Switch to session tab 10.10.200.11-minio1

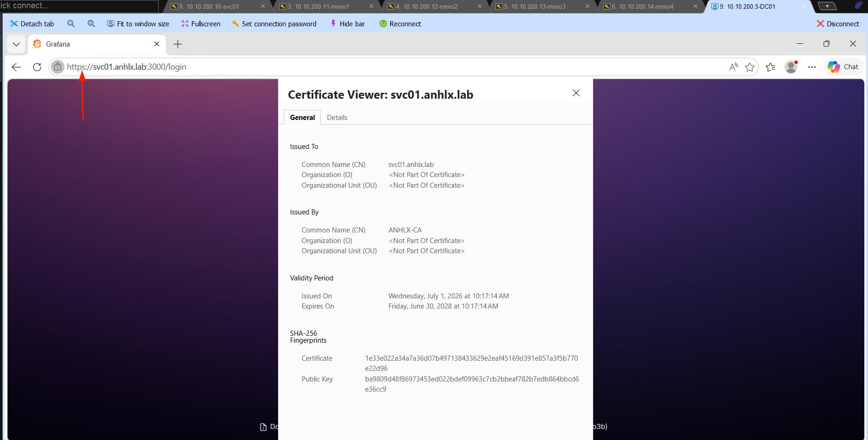click(321, 6)
